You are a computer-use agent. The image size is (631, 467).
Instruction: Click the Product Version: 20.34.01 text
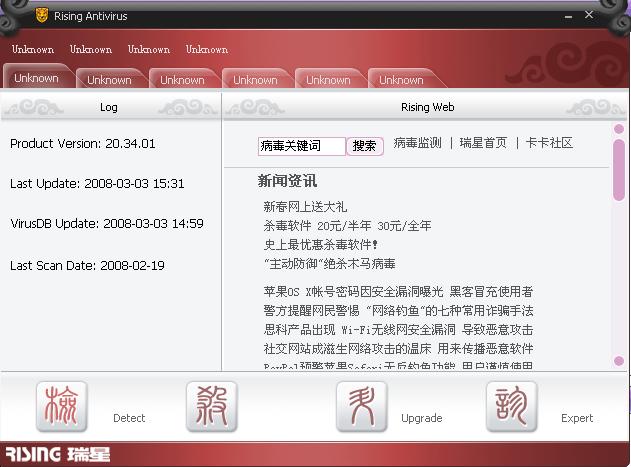[x=82, y=143]
